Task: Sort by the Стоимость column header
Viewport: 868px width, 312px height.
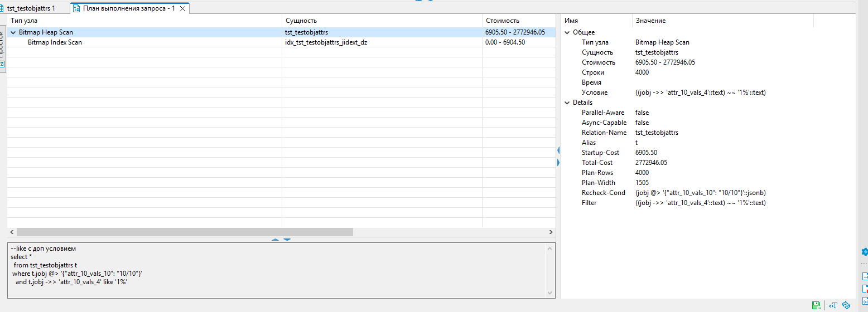Action: click(502, 21)
